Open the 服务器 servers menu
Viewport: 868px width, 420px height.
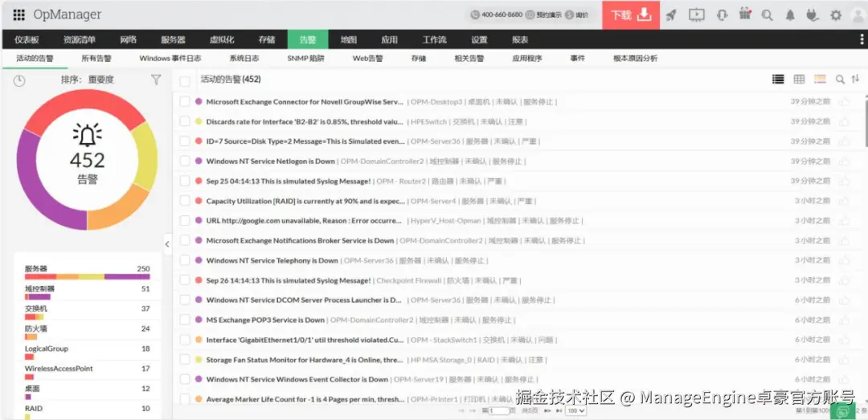coord(174,40)
